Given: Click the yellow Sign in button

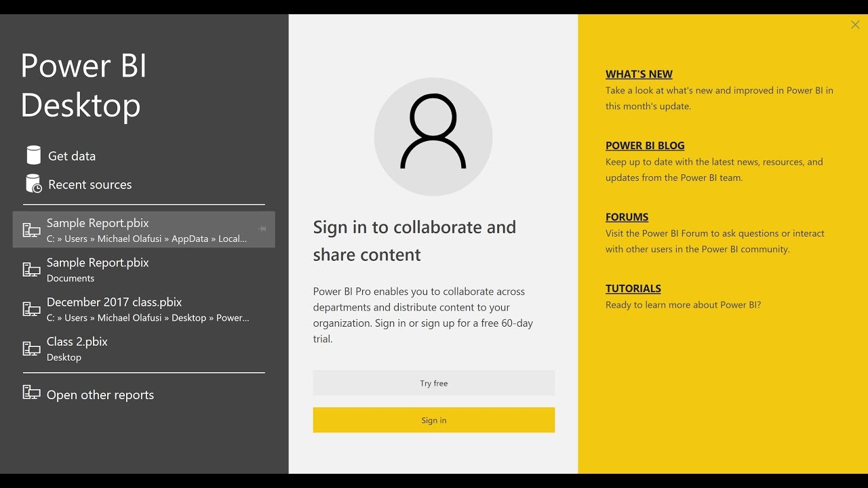Looking at the screenshot, I should click(x=434, y=420).
